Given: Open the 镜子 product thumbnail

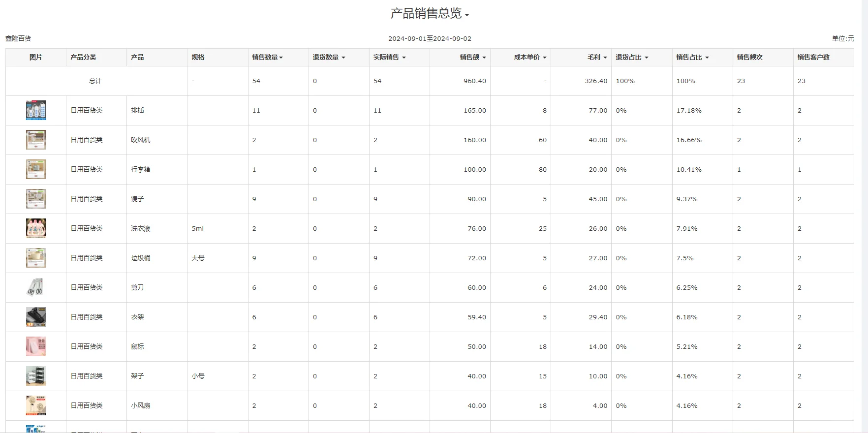Looking at the screenshot, I should (x=36, y=199).
